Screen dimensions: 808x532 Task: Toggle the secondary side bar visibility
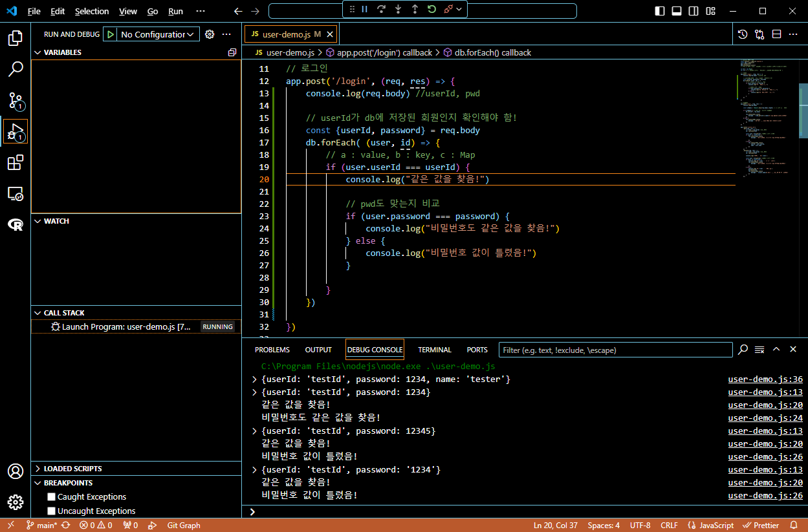(x=693, y=11)
